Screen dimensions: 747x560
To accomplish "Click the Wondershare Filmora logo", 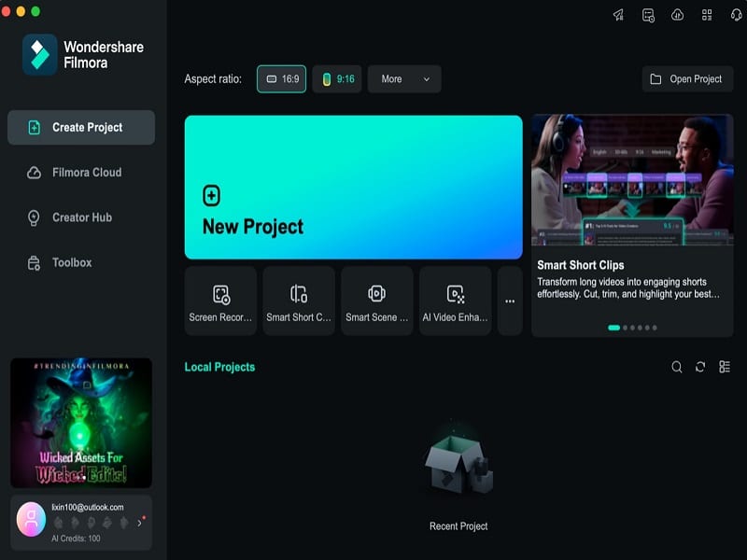I will [x=39, y=55].
